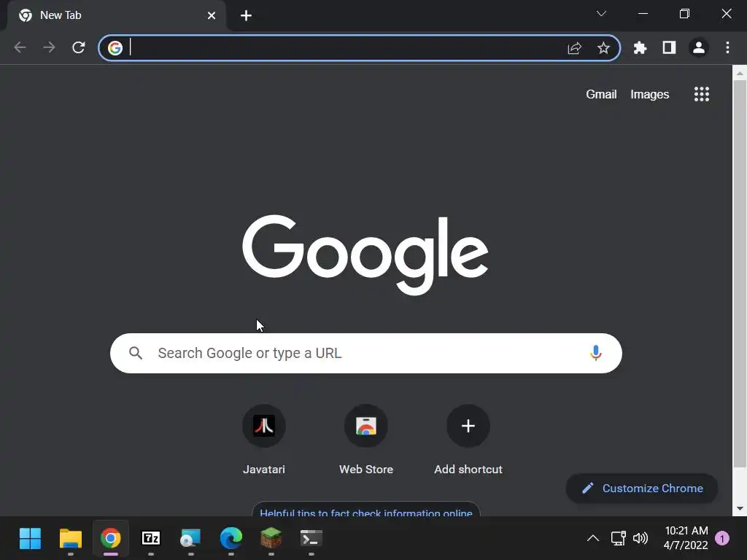Open the Web Store shortcut
This screenshot has height=560, width=747.
pos(366,440)
